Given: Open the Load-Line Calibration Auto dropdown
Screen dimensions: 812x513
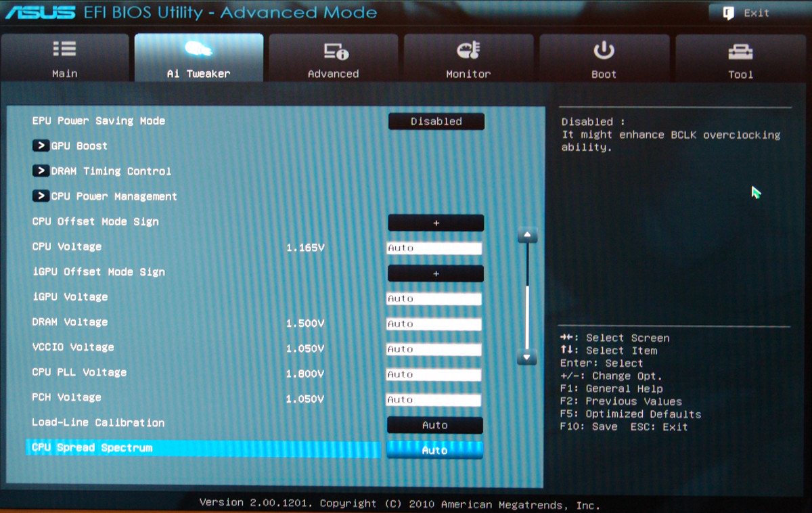Looking at the screenshot, I should tap(434, 425).
